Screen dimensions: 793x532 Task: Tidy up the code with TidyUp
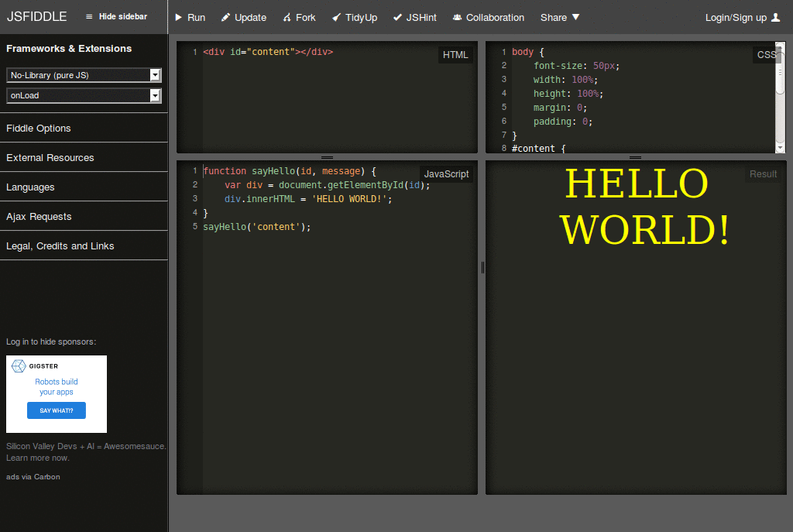point(354,17)
